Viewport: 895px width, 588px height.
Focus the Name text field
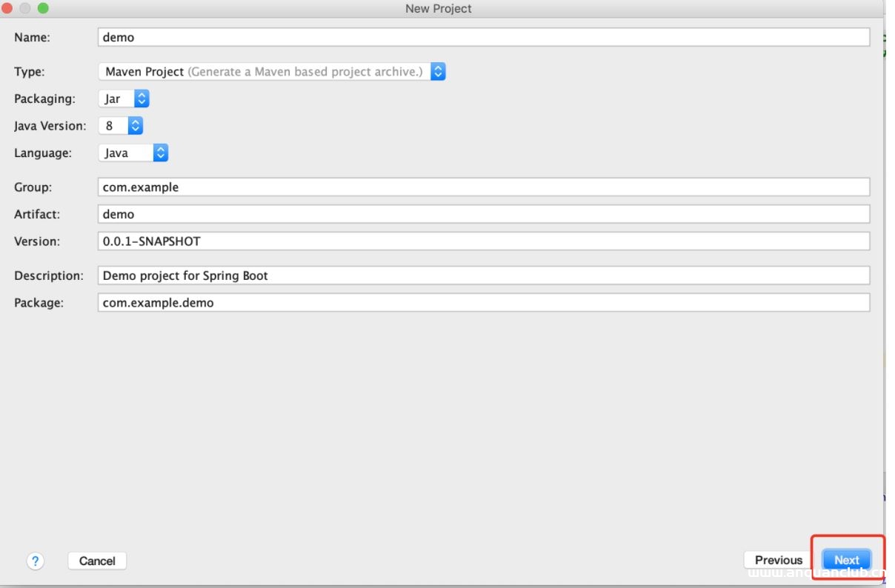point(483,37)
